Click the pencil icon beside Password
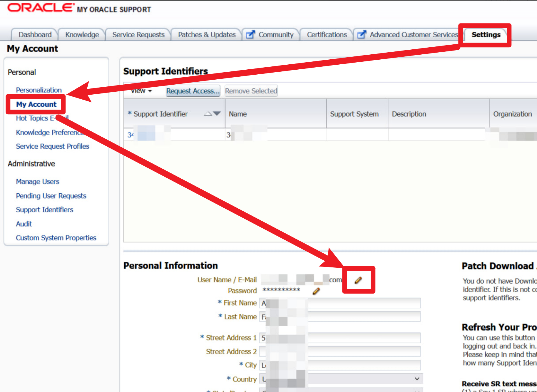The image size is (537, 392). point(316,291)
